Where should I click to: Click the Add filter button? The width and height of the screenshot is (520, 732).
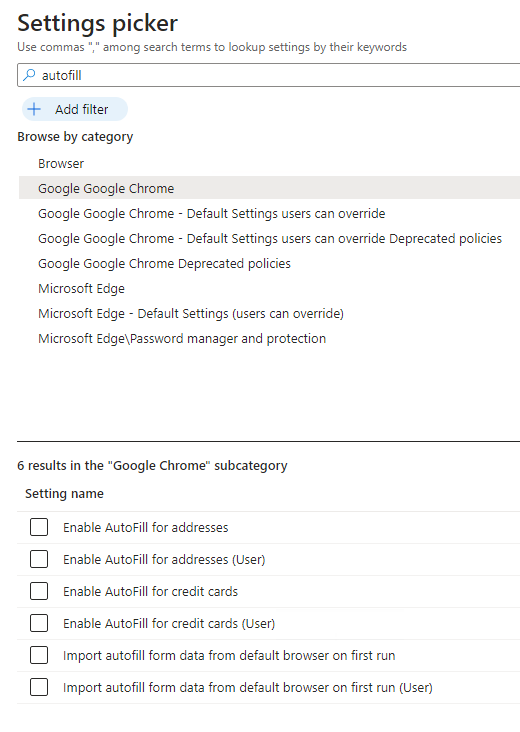tap(75, 109)
